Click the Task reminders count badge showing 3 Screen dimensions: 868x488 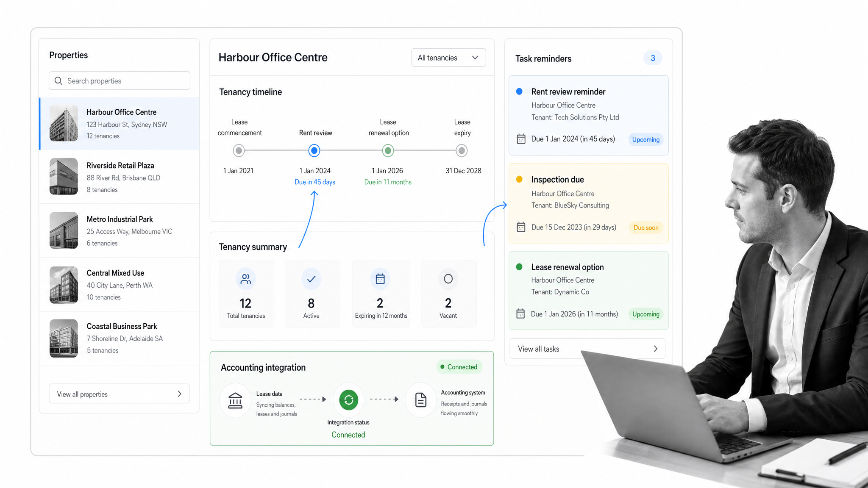coord(653,58)
